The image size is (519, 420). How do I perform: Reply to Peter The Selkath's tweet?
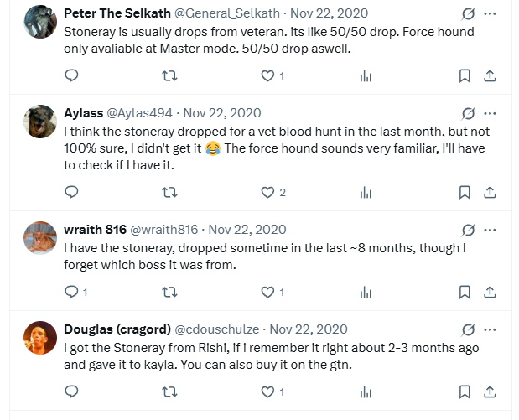(x=71, y=75)
